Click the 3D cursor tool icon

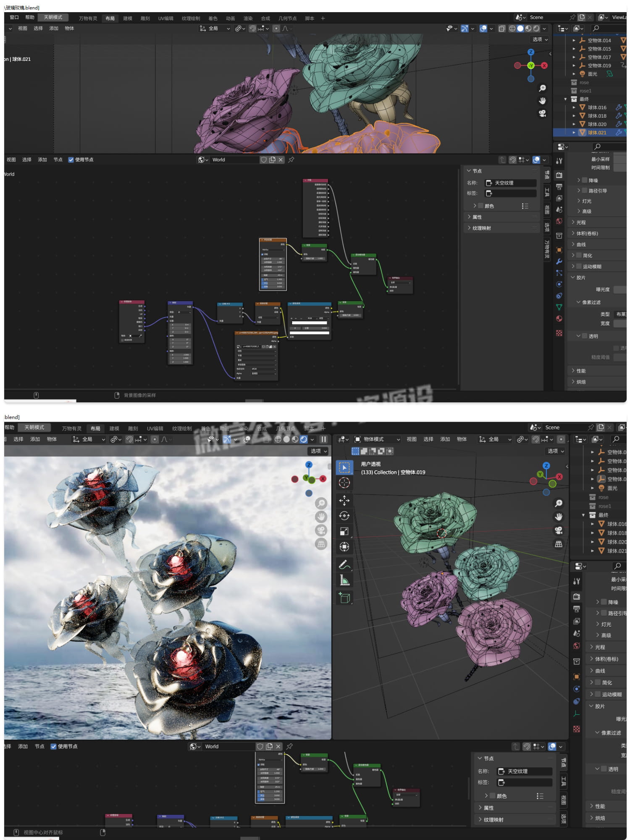point(344,483)
